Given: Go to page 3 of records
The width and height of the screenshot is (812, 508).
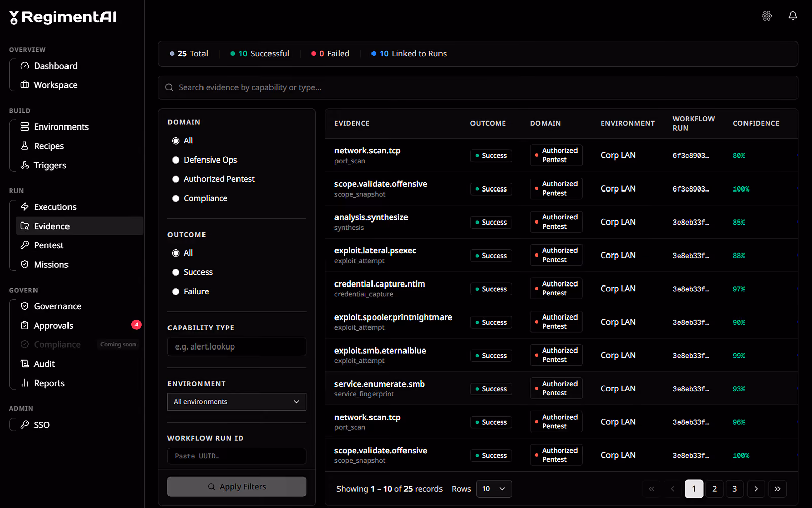Looking at the screenshot, I should pos(735,489).
